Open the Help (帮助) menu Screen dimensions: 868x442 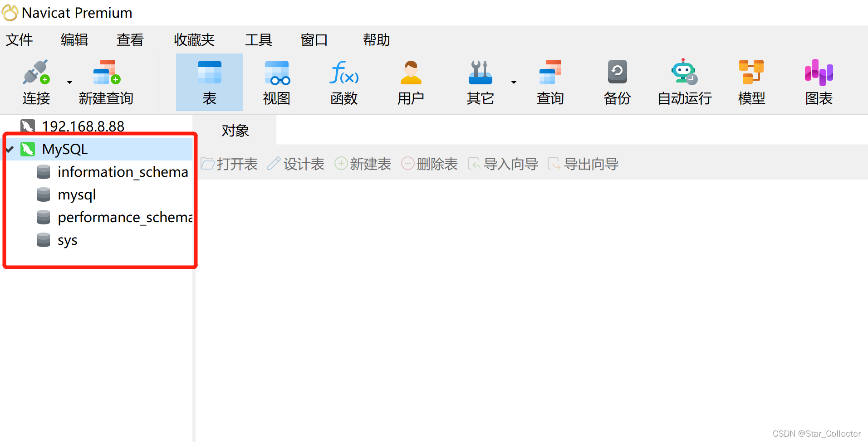tap(377, 40)
